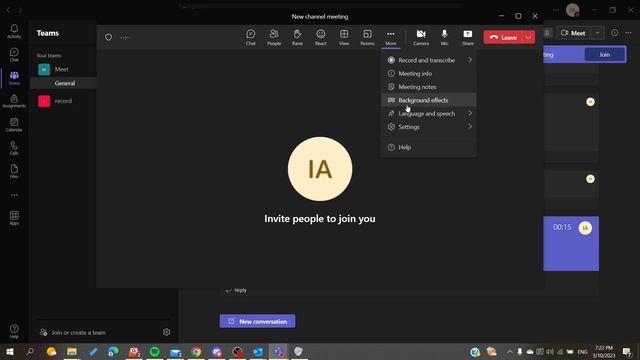Image resolution: width=640 pixels, height=360 pixels.
Task: Open the View layout options
Action: 344,37
